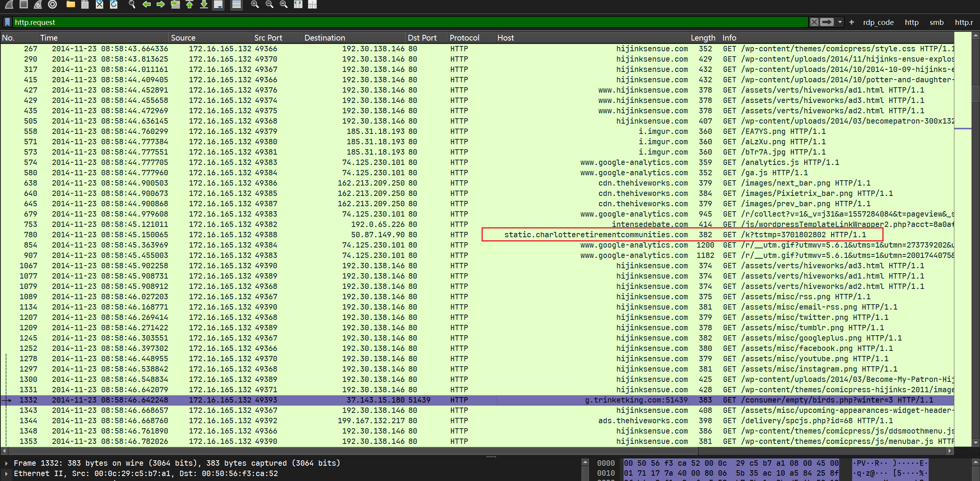Sort by the Host column header
The image size is (980, 481).
click(x=592, y=38)
